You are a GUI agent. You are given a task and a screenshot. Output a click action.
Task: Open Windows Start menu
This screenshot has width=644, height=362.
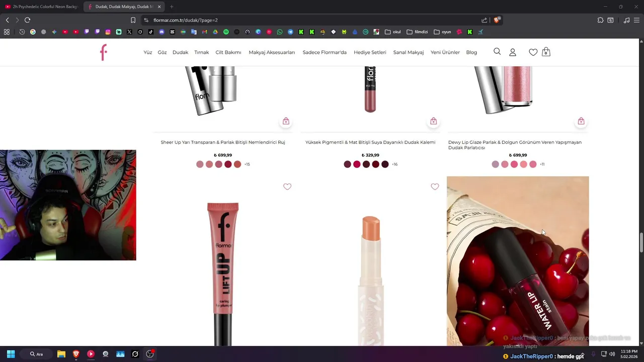pyautogui.click(x=11, y=354)
